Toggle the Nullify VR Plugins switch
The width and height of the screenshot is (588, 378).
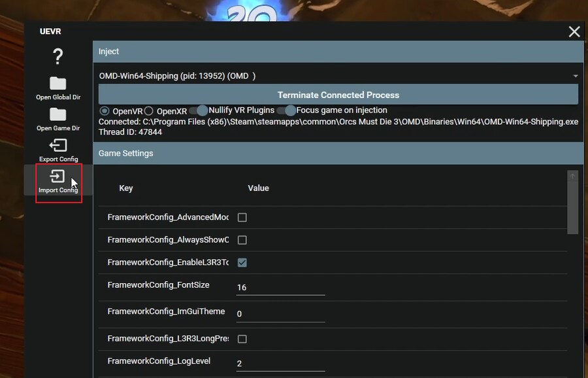click(x=199, y=111)
